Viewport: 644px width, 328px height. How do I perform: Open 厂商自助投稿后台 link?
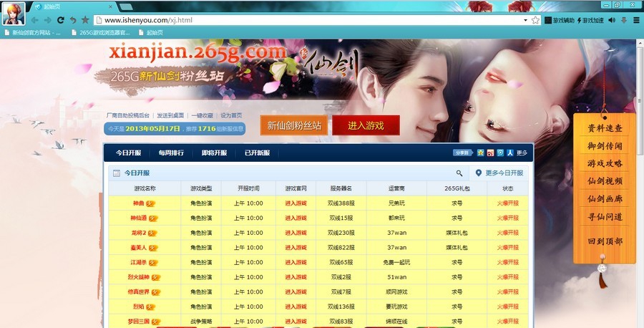click(x=128, y=115)
